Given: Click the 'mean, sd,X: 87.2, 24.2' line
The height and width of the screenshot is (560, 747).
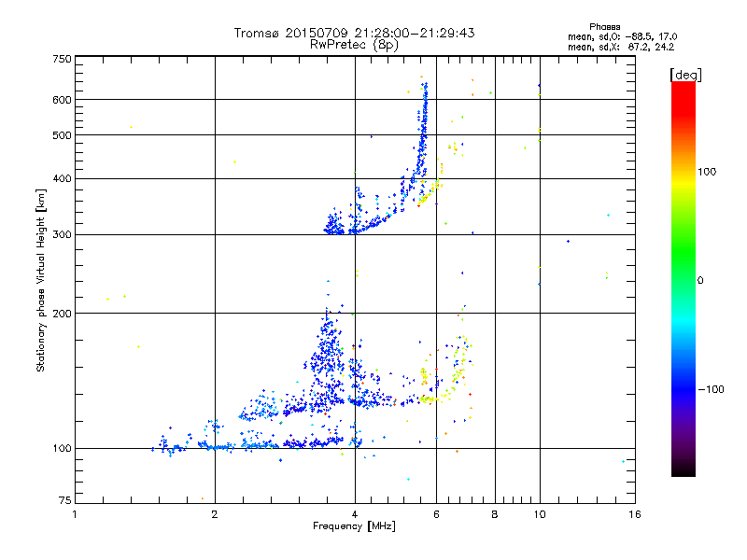Looking at the screenshot, I should tap(621, 47).
